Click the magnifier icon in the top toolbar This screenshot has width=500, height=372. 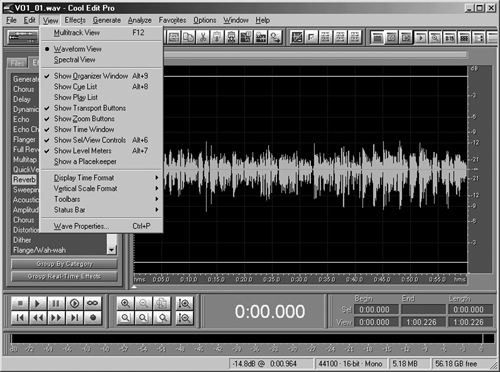[435, 38]
